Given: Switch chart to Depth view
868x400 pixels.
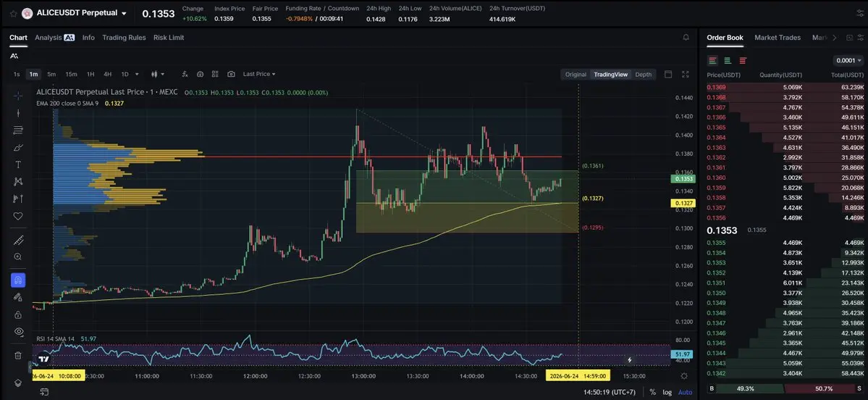Looking at the screenshot, I should (x=644, y=74).
